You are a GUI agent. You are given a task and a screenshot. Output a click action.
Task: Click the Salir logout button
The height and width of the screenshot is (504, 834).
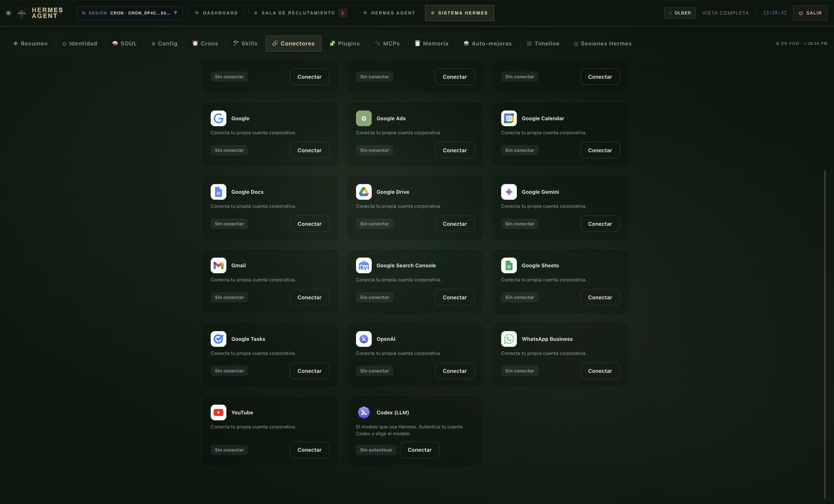coord(810,13)
